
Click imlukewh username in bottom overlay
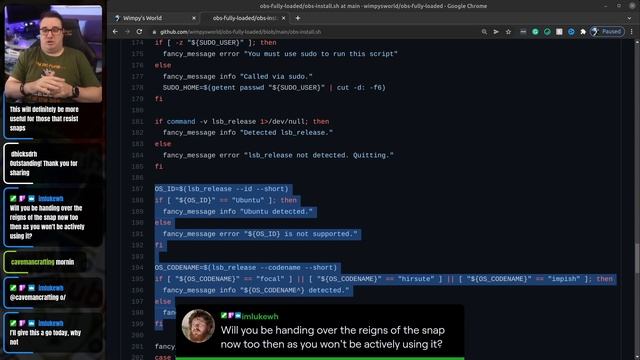point(260,316)
